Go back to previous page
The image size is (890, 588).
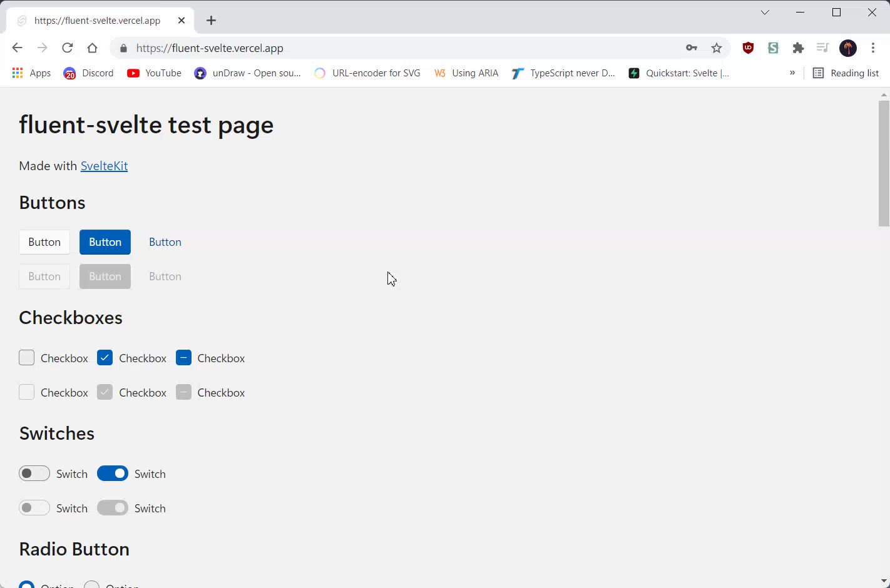[17, 48]
